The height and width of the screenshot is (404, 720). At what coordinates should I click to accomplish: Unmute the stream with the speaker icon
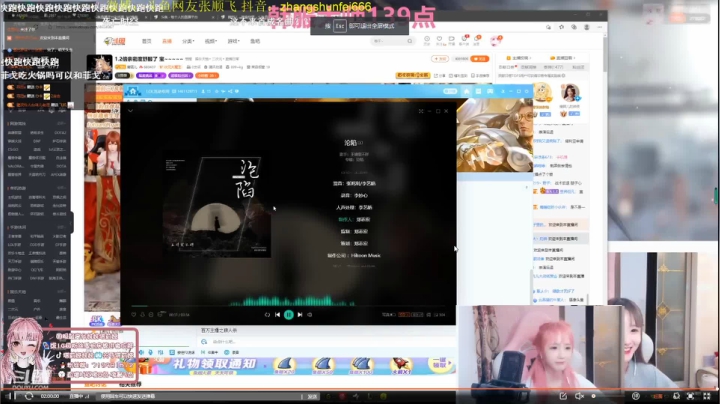point(579,396)
